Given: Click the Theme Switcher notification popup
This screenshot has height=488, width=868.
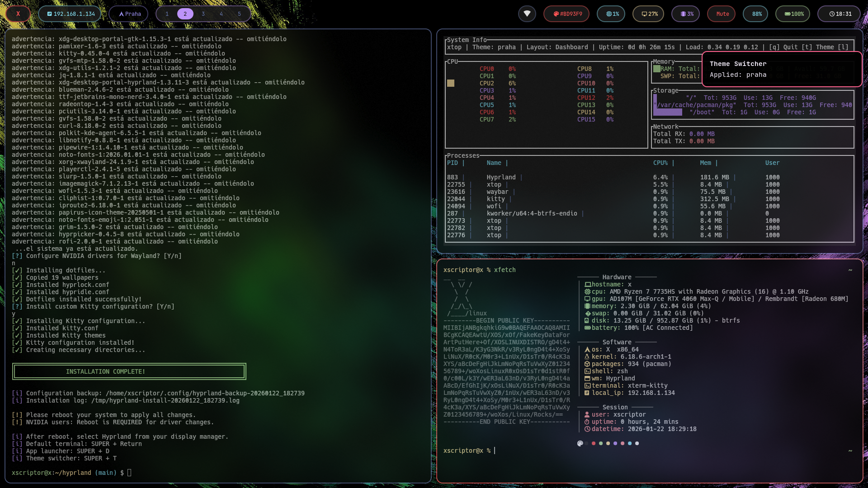Looking at the screenshot, I should [x=781, y=69].
